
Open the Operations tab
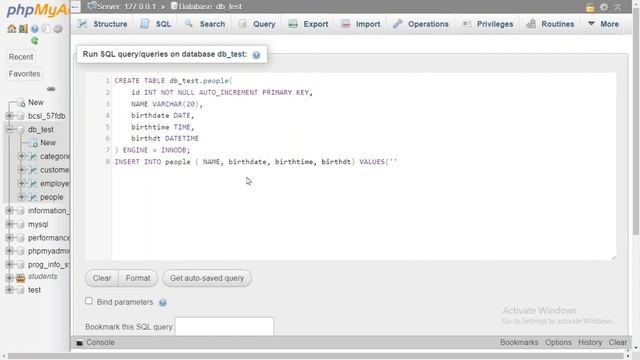[421, 24]
